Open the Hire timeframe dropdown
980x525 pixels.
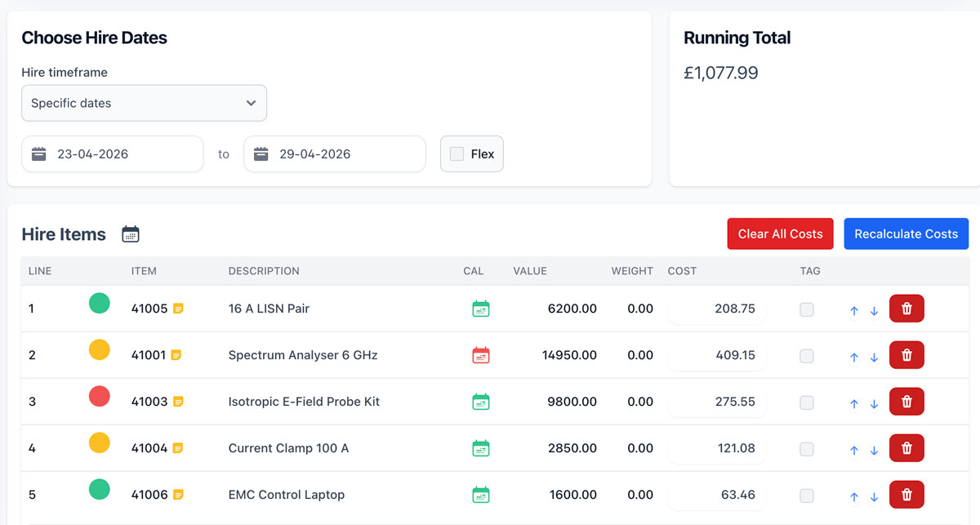(x=145, y=103)
